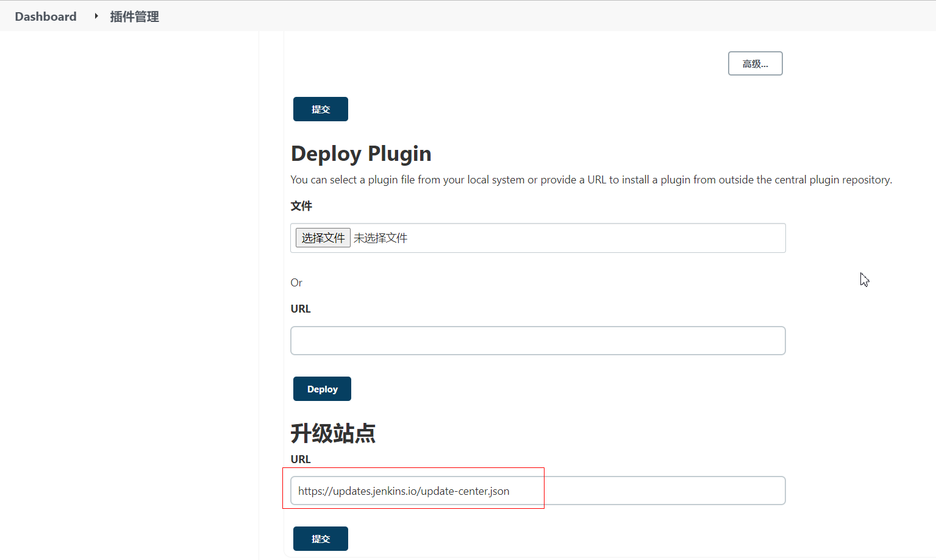Click the 'Or' separator text
This screenshot has width=936, height=560.
click(296, 283)
